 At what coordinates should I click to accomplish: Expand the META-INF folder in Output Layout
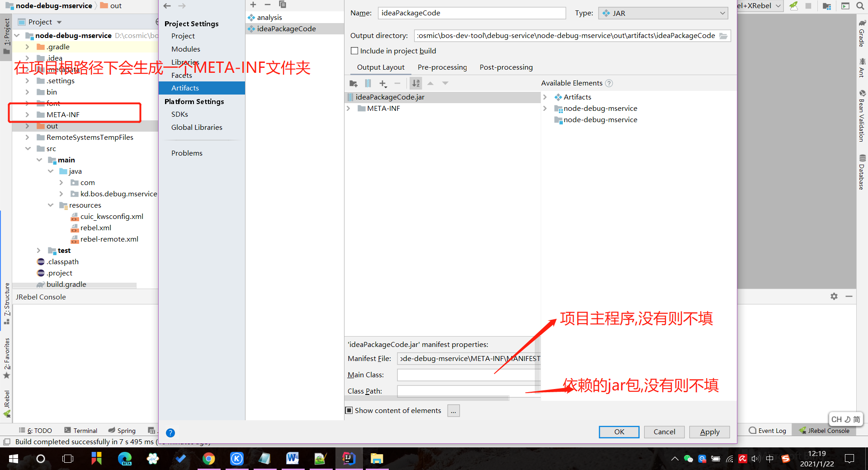pos(349,109)
